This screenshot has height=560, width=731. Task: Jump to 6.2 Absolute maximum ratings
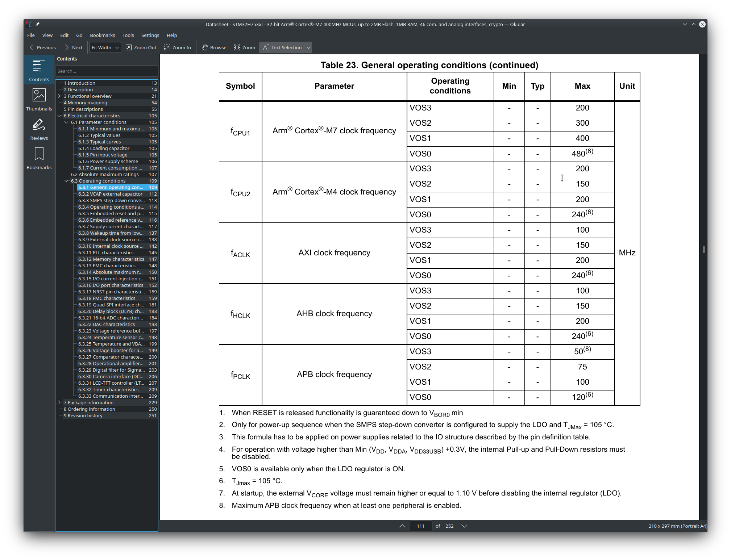coord(114,174)
